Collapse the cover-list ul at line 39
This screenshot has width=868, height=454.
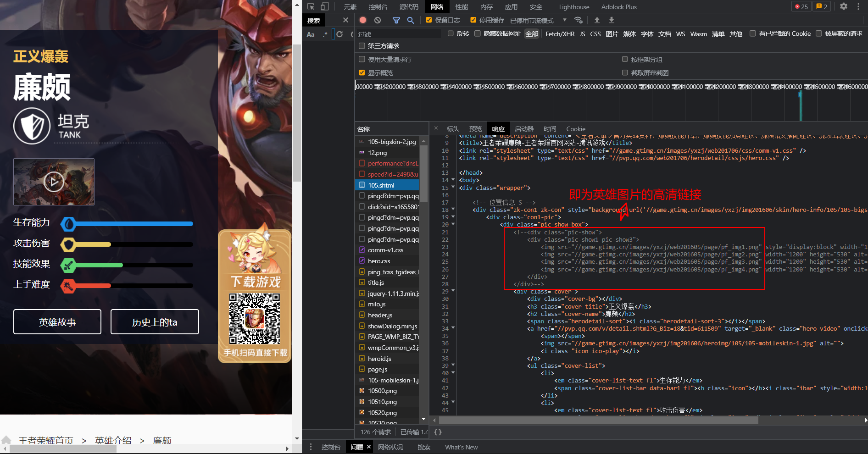coord(453,365)
